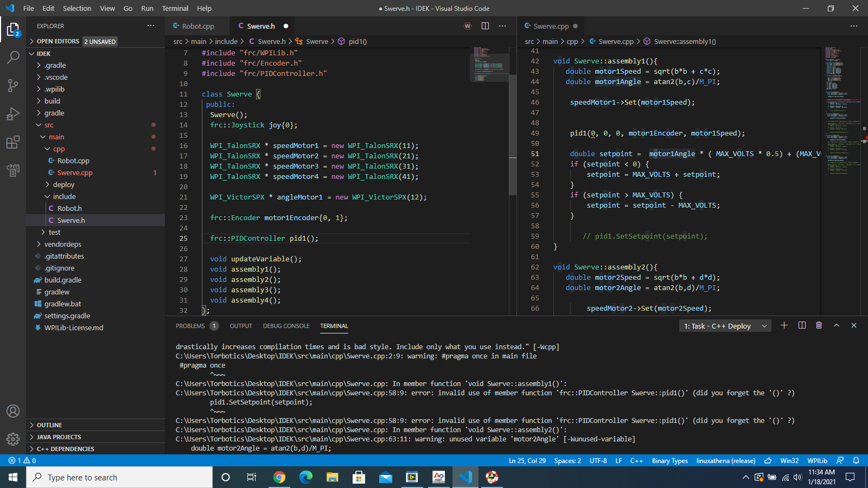Viewport: 868px width, 488px height.
Task: Click errors and warnings count in status bar
Action: (x=22, y=460)
